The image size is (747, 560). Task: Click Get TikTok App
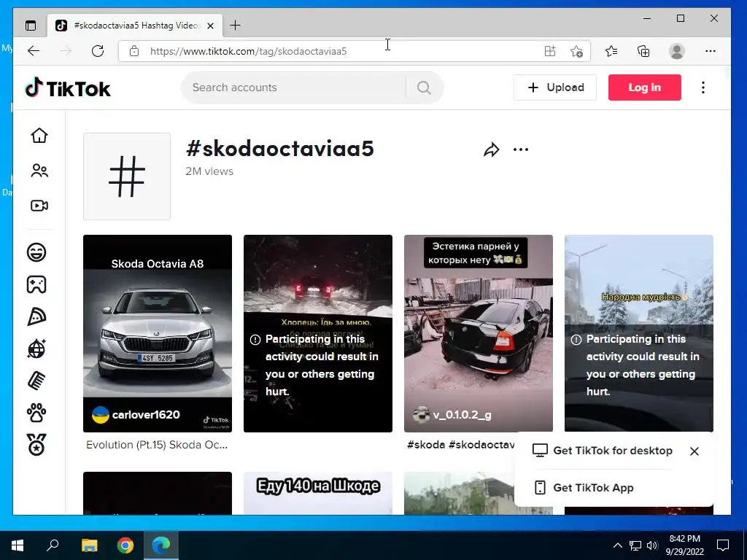point(584,488)
